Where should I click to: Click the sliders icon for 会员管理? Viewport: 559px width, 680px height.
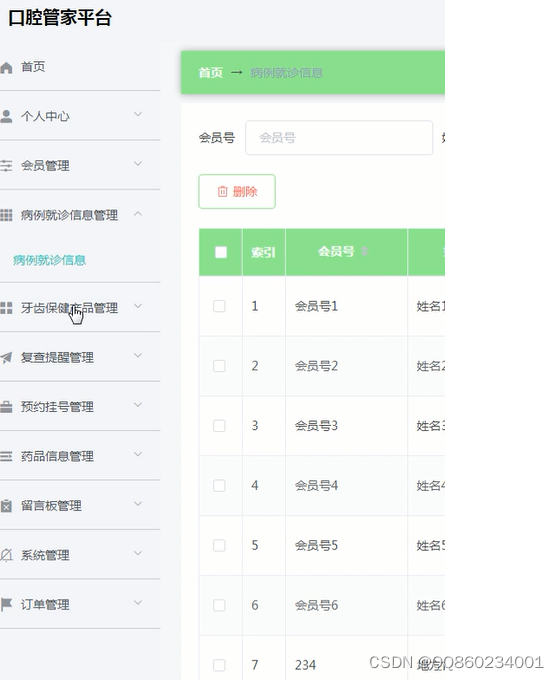point(6,166)
